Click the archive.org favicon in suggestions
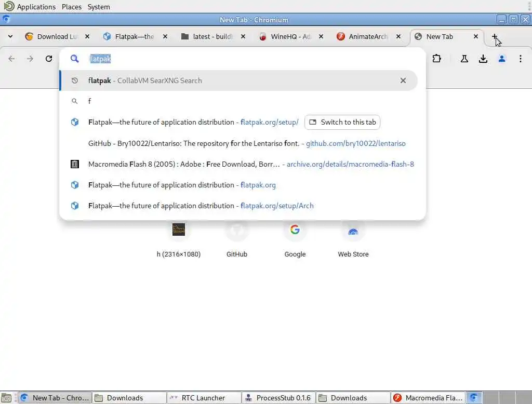This screenshot has width=532, height=404. click(75, 164)
